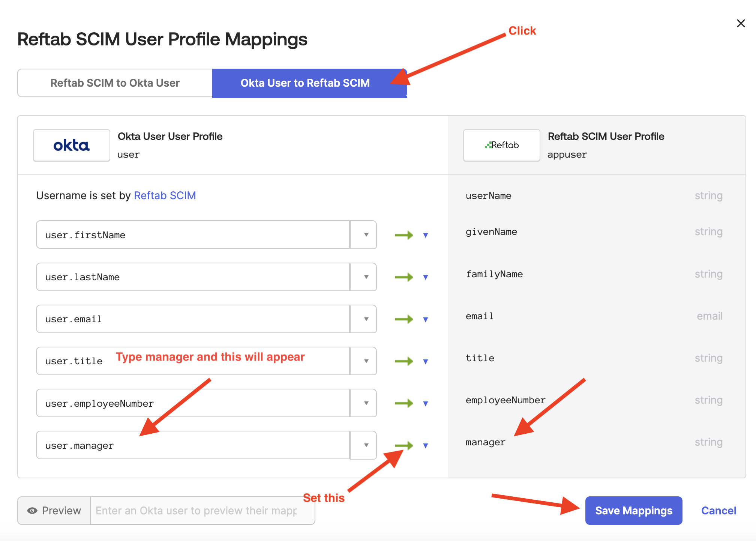756x541 pixels.
Task: Click the green apply arrow for manager
Action: coord(404,445)
